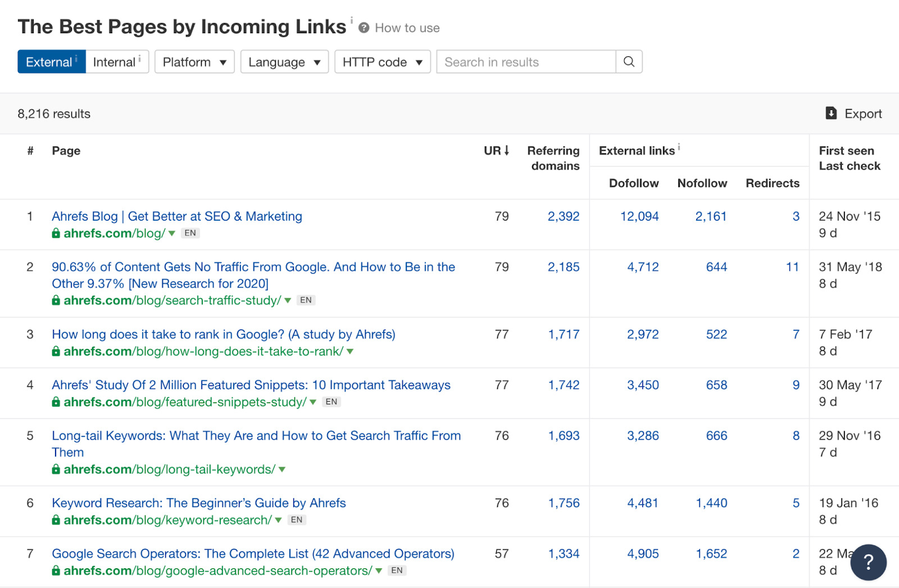Expand the how-long-does-it-take-to-rank URL arrow
899x588 pixels.
(x=350, y=352)
